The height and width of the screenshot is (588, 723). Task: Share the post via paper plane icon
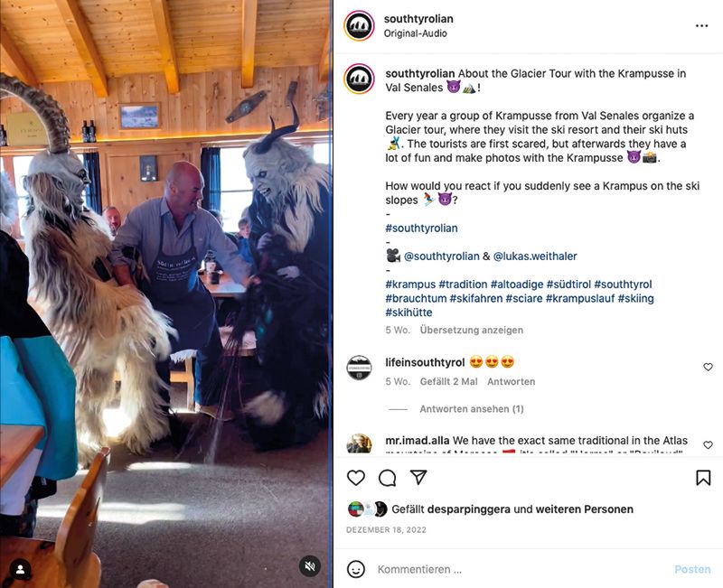point(418,477)
